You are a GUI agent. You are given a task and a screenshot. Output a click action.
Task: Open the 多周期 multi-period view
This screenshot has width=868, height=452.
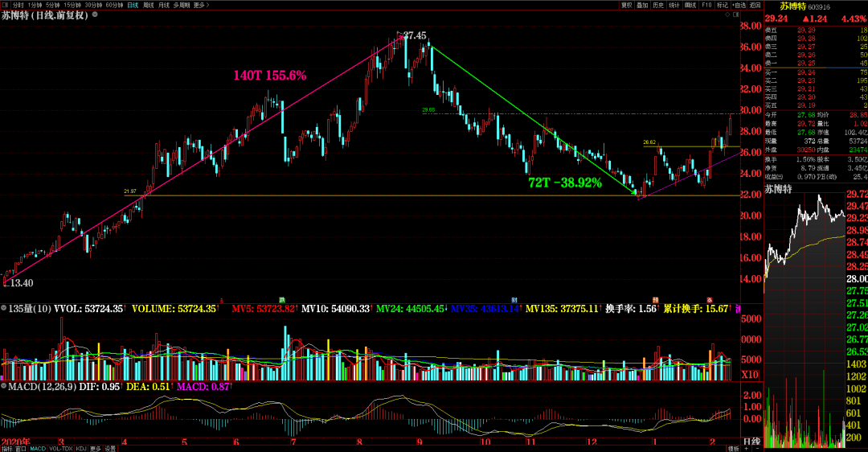181,5
